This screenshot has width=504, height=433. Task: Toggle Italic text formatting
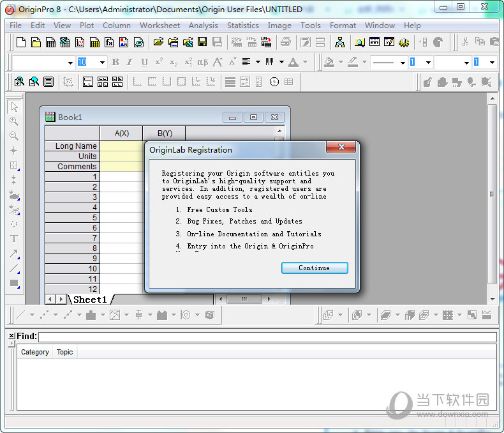[x=130, y=62]
